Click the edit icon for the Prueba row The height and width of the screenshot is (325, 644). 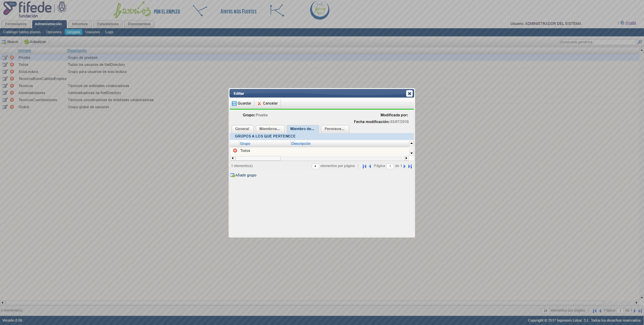[5, 57]
